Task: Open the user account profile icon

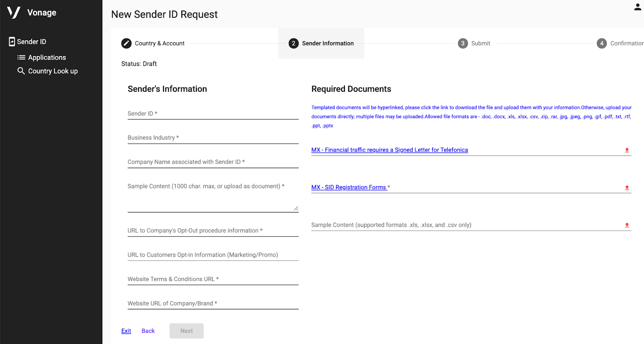Action: click(638, 7)
